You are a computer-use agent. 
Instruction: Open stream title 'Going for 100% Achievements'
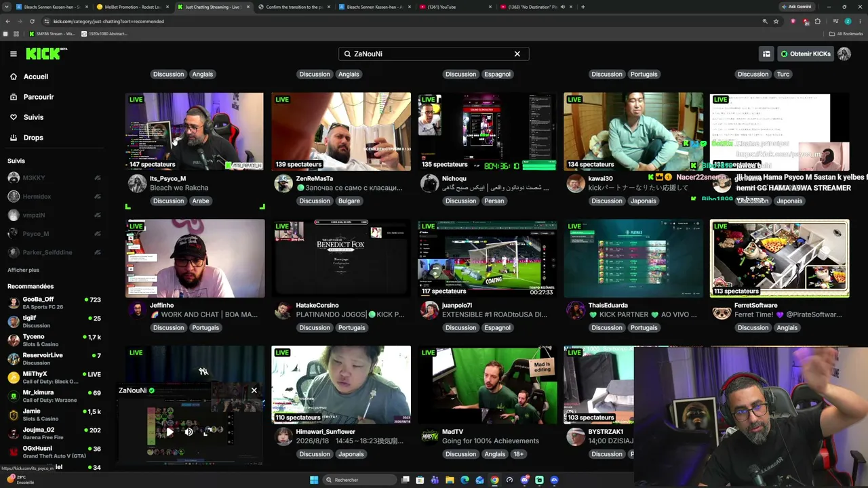pyautogui.click(x=490, y=441)
